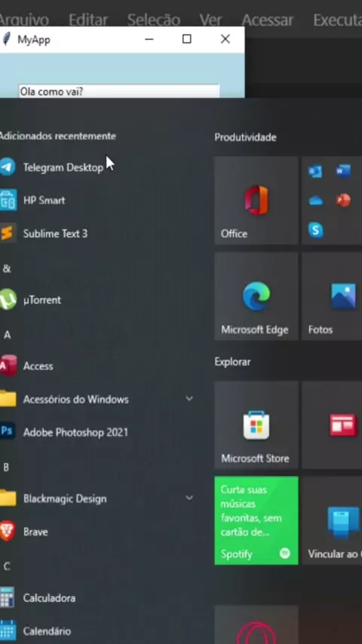This screenshot has width=362, height=644.
Task: Open the Microsoft Store tile
Action: click(x=256, y=425)
